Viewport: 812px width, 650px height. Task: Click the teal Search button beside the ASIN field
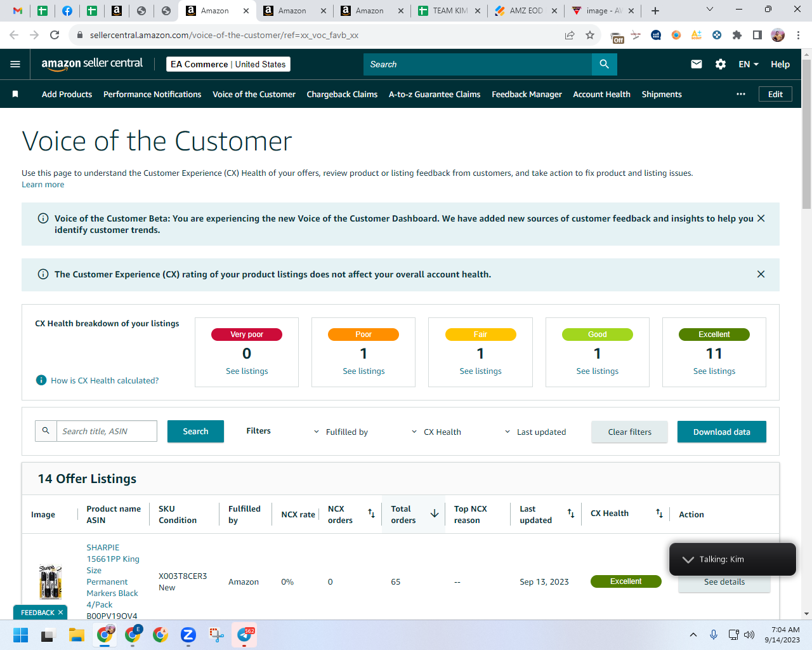coord(195,431)
